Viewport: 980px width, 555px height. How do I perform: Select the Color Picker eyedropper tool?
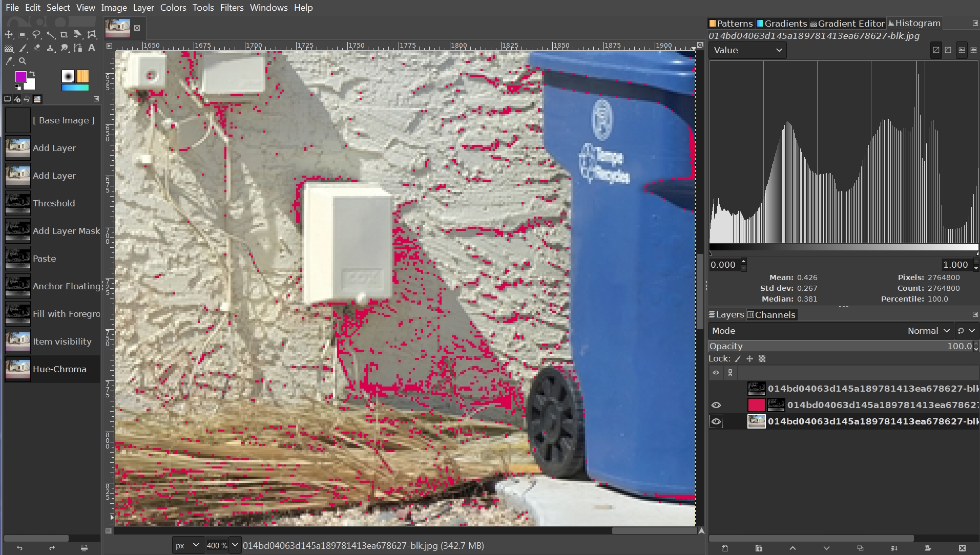pyautogui.click(x=9, y=61)
